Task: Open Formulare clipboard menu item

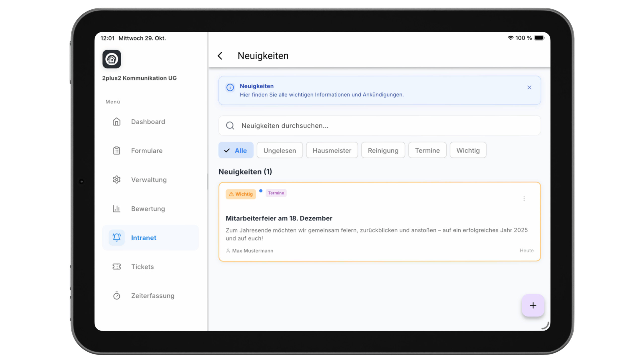Action: 146,151
